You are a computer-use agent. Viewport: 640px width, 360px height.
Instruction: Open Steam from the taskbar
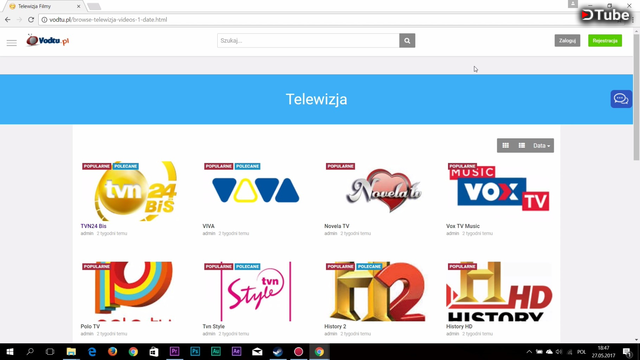click(278, 351)
